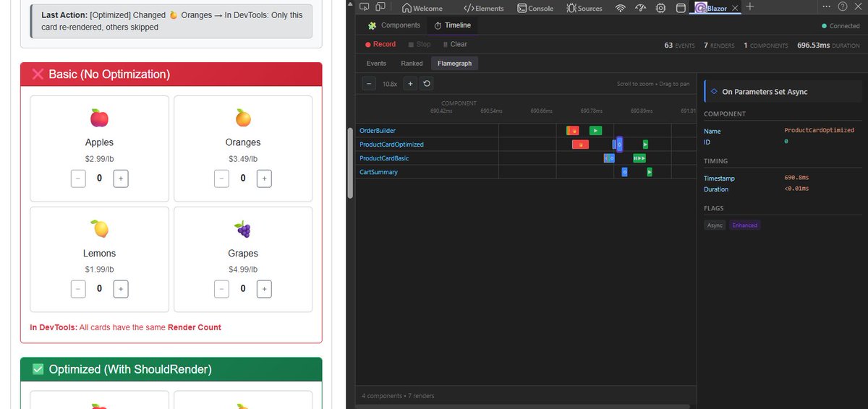Open the Application panel icon

click(681, 8)
